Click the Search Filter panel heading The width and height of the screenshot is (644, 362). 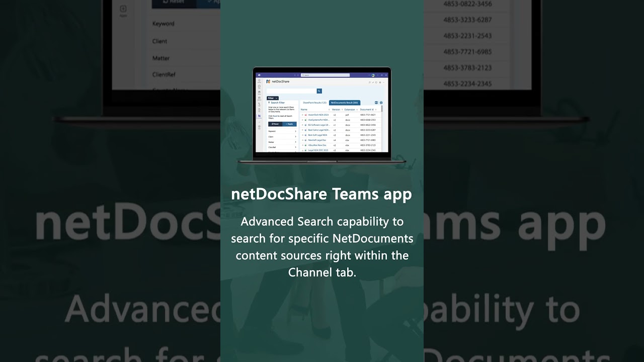(277, 103)
